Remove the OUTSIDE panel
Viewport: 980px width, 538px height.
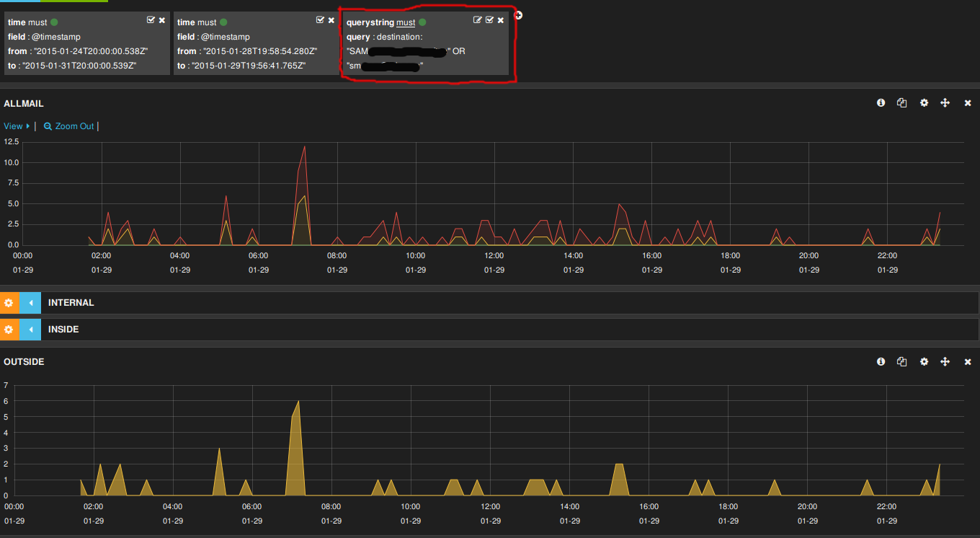click(968, 361)
